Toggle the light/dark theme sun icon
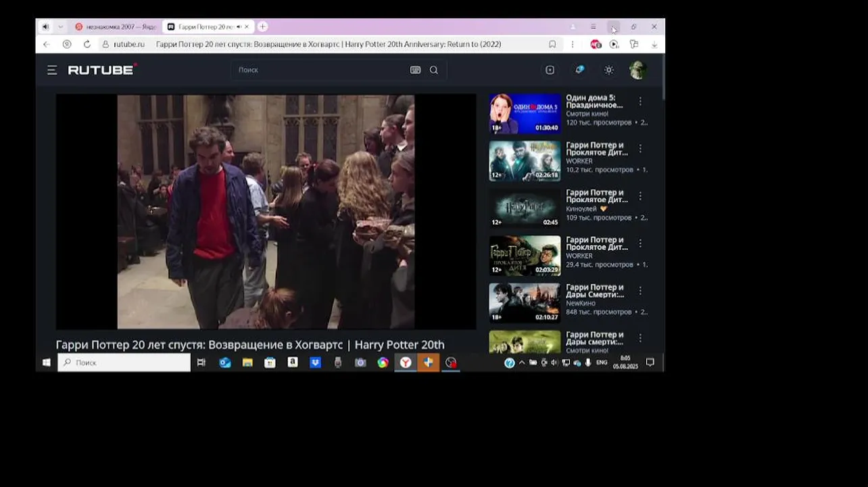The width and height of the screenshot is (868, 487). click(x=609, y=70)
